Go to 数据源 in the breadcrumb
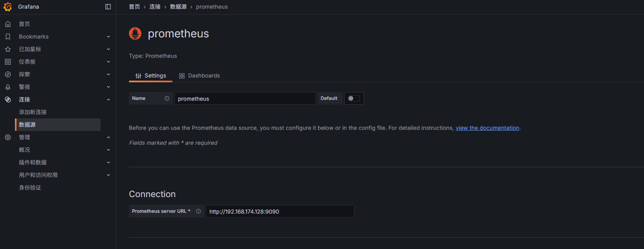 tap(178, 7)
